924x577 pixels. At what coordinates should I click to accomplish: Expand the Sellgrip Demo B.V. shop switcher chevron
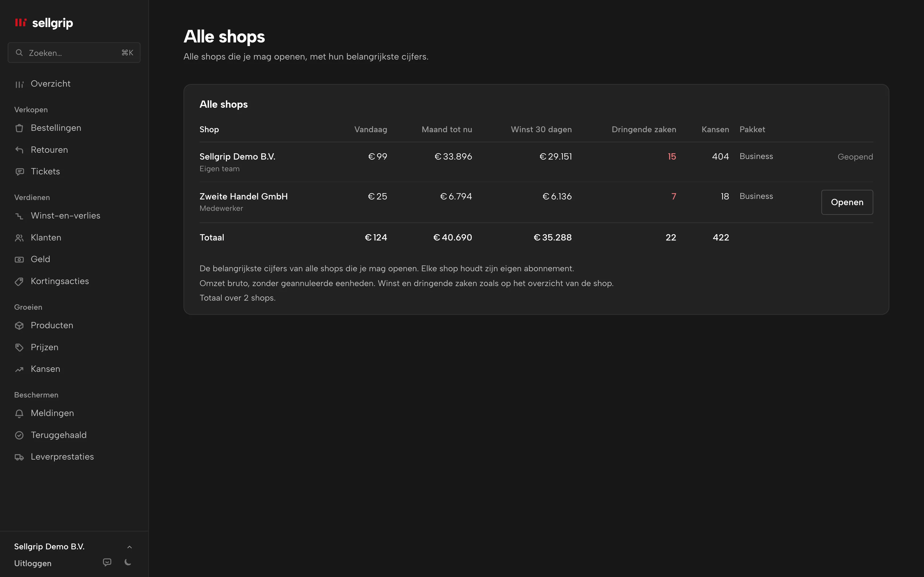[x=129, y=547]
